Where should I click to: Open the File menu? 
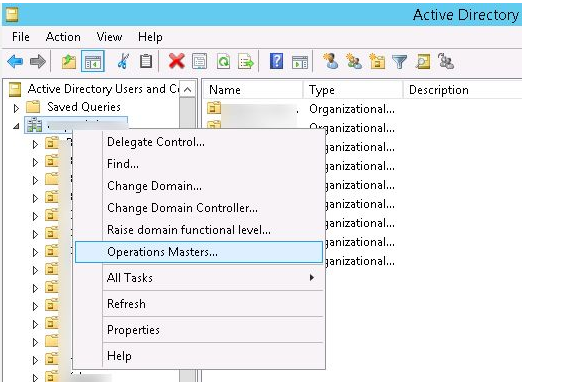click(21, 37)
